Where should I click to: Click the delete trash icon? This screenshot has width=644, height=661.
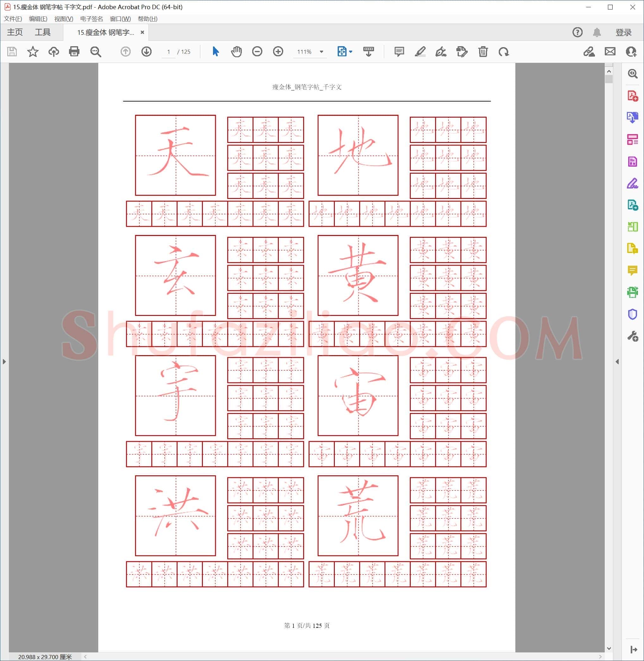pyautogui.click(x=483, y=52)
